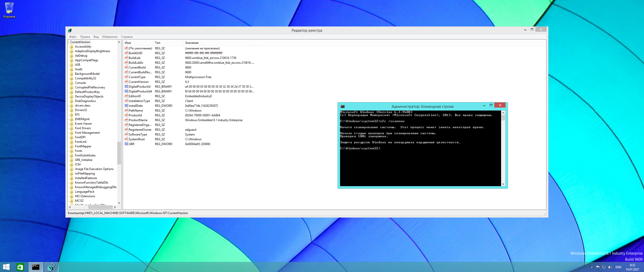Select the BuildLabEx value name
Viewport: 644px width, 272px height.
click(136, 62)
